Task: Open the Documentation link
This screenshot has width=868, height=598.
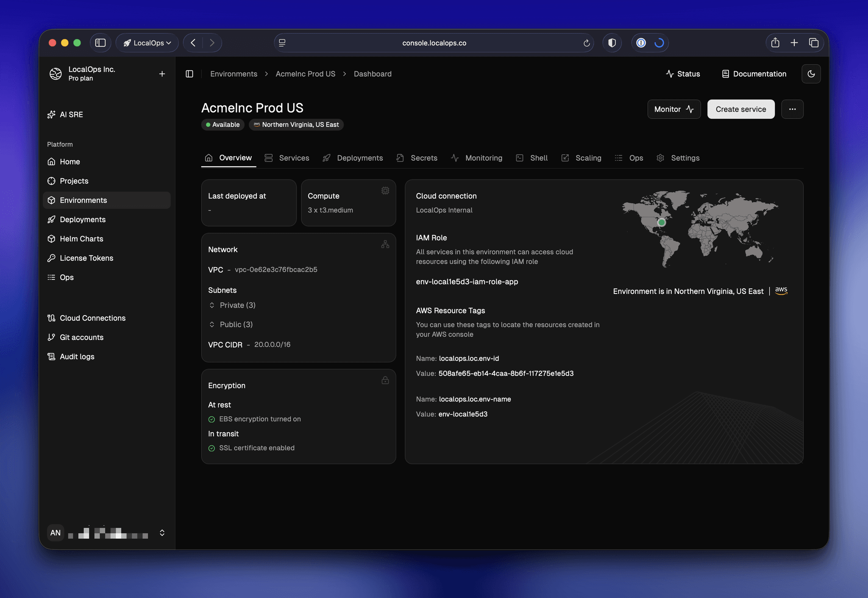Action: (x=754, y=74)
